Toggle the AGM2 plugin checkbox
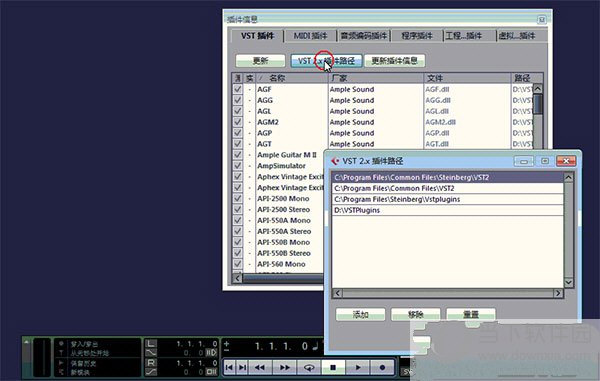600x381 pixels. pyautogui.click(x=238, y=122)
